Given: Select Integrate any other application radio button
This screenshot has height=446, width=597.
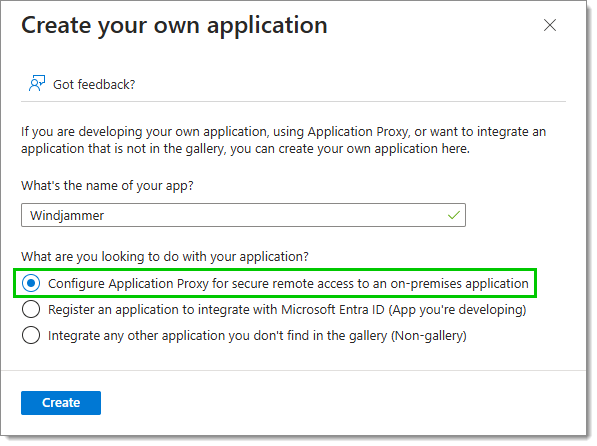Looking at the screenshot, I should (x=31, y=336).
